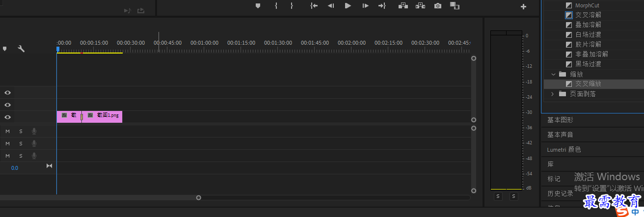Click the Sogou input S tray icon
This screenshot has width=644, height=217.
(623, 212)
